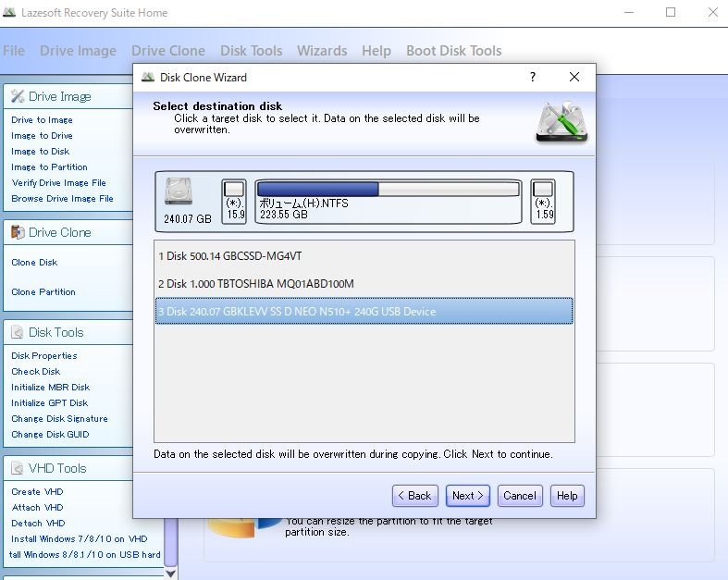Image resolution: width=728 pixels, height=580 pixels.
Task: Close the Disk Clone Wizard dialog
Action: tap(574, 77)
